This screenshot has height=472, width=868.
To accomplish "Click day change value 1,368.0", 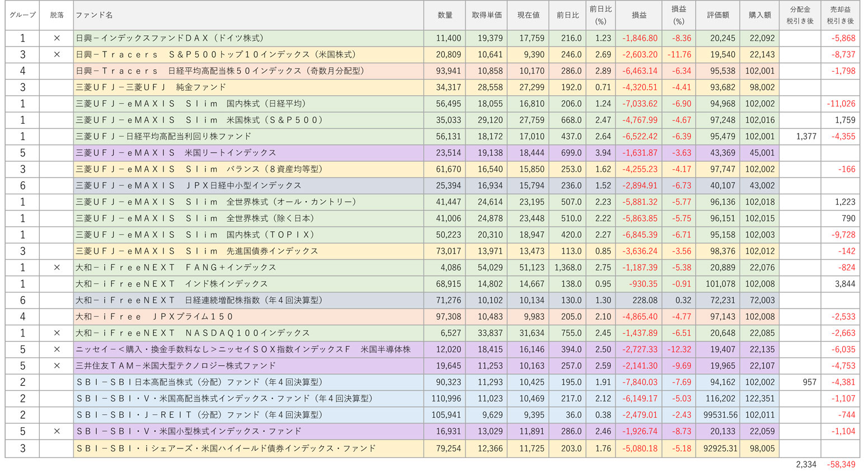I will 568,268.
